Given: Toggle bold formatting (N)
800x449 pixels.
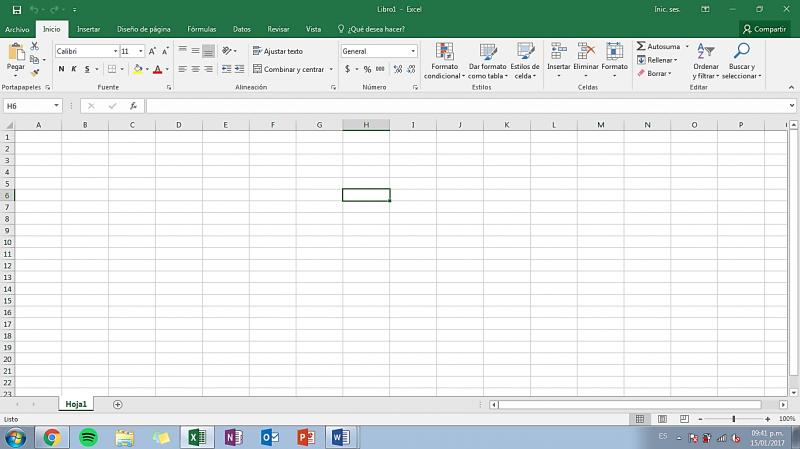Looking at the screenshot, I should click(61, 70).
